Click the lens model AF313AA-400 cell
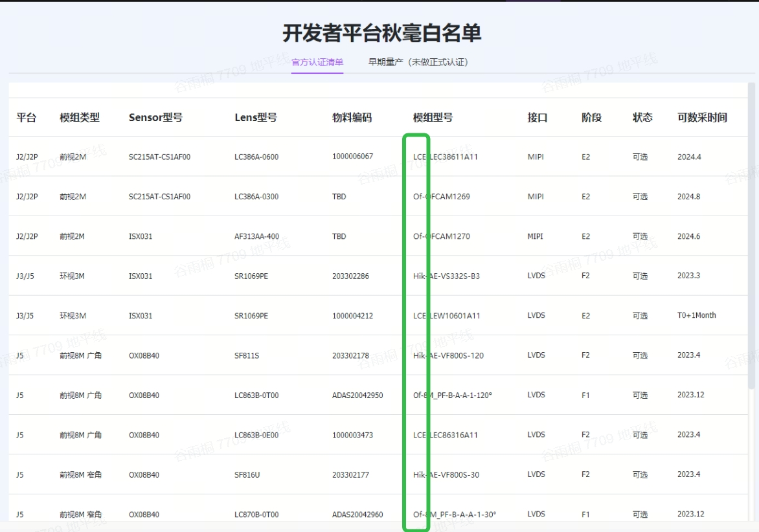Viewport: 759px width, 532px height. point(256,236)
